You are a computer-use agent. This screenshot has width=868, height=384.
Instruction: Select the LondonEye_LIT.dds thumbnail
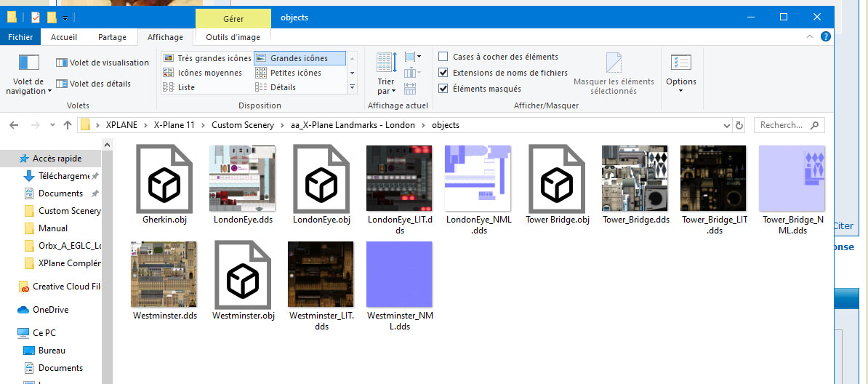click(x=400, y=180)
